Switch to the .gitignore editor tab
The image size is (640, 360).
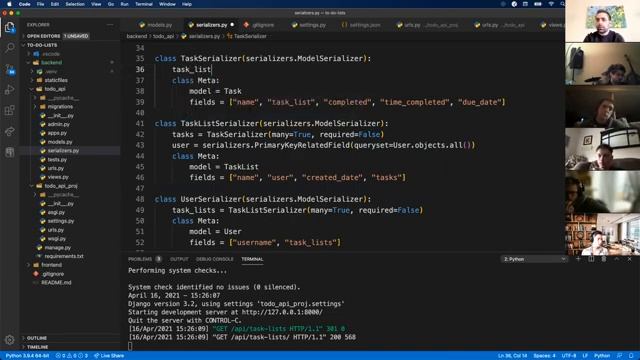pyautogui.click(x=259, y=25)
